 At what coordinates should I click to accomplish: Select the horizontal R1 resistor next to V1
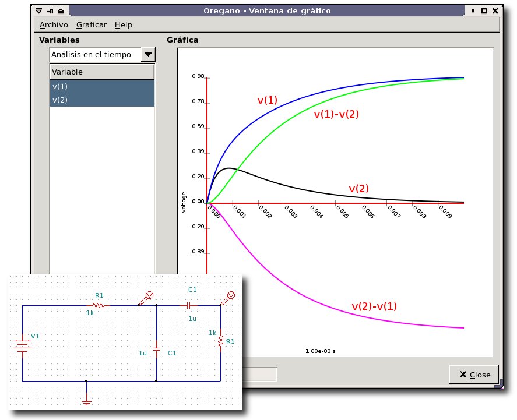99,305
